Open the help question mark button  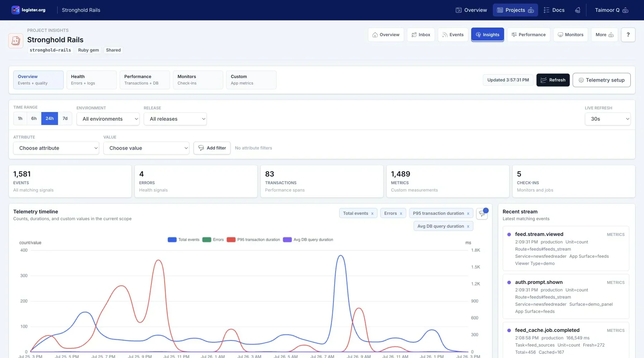pyautogui.click(x=628, y=35)
